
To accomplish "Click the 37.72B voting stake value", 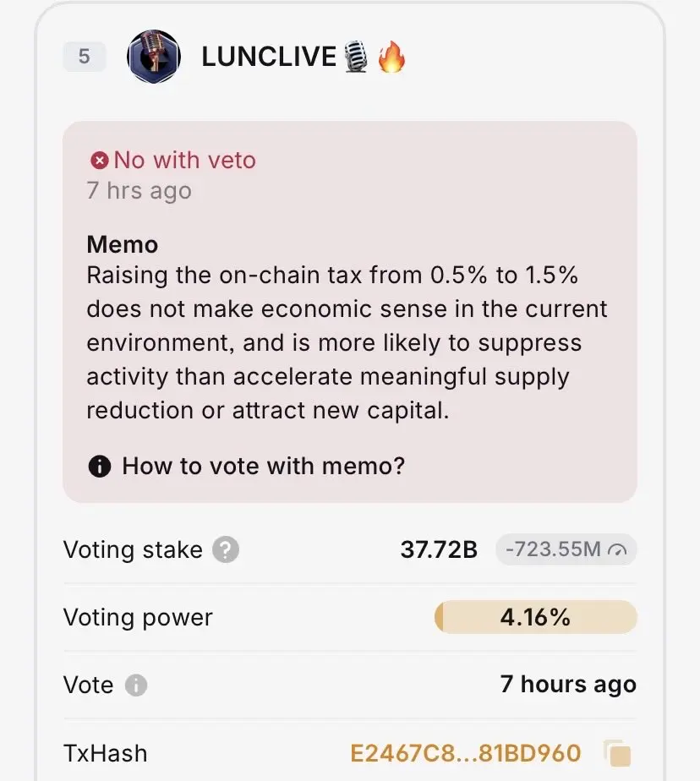I will [x=439, y=549].
